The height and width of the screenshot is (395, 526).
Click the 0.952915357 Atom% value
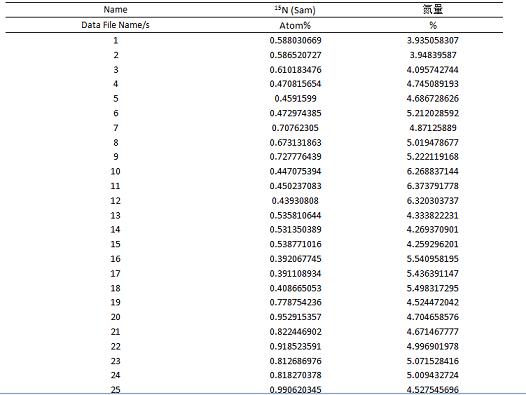pos(296,317)
